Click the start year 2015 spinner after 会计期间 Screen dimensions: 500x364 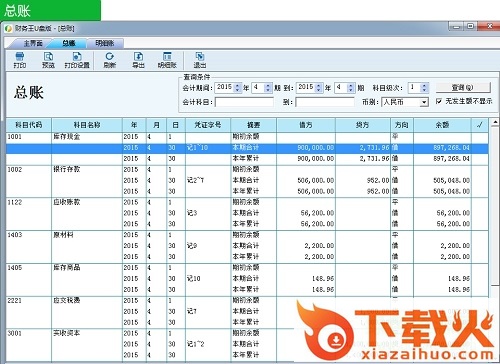(x=237, y=88)
